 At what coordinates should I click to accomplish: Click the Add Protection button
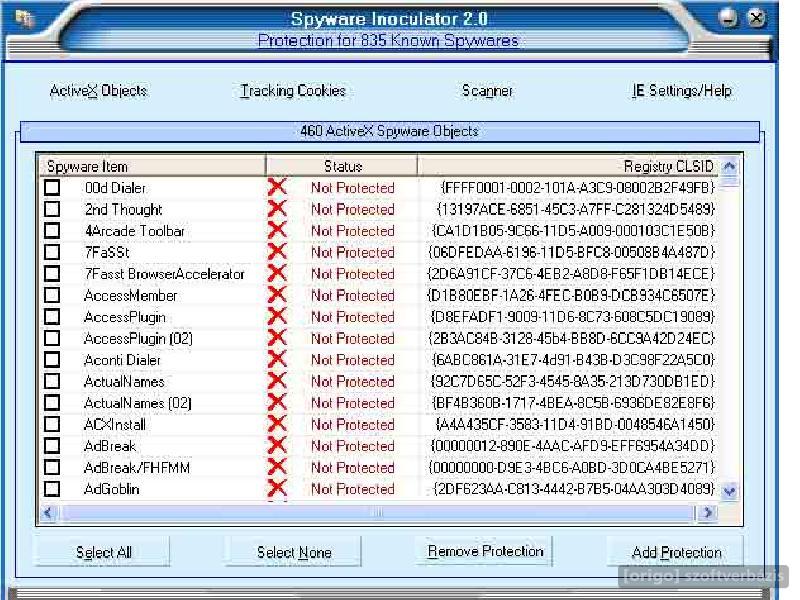point(676,552)
